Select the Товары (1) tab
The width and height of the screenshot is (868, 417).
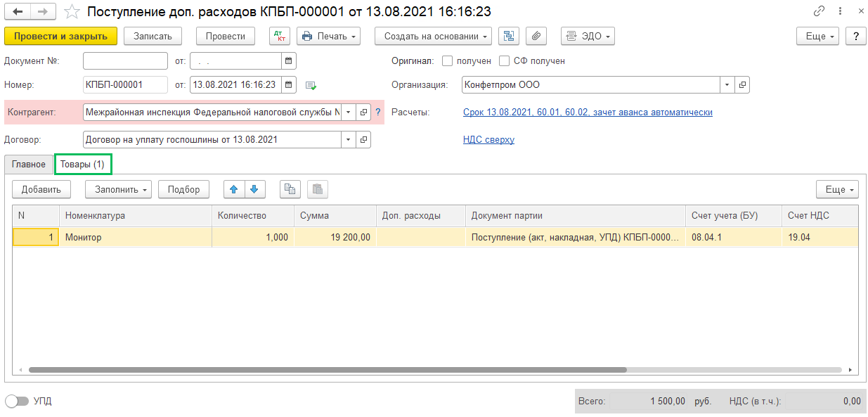coord(82,165)
